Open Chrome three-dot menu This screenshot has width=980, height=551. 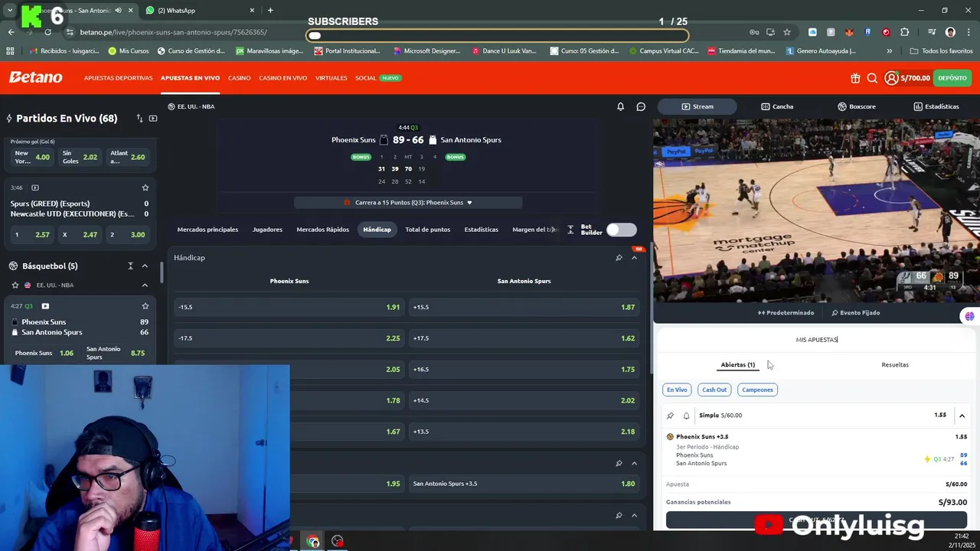[x=969, y=32]
